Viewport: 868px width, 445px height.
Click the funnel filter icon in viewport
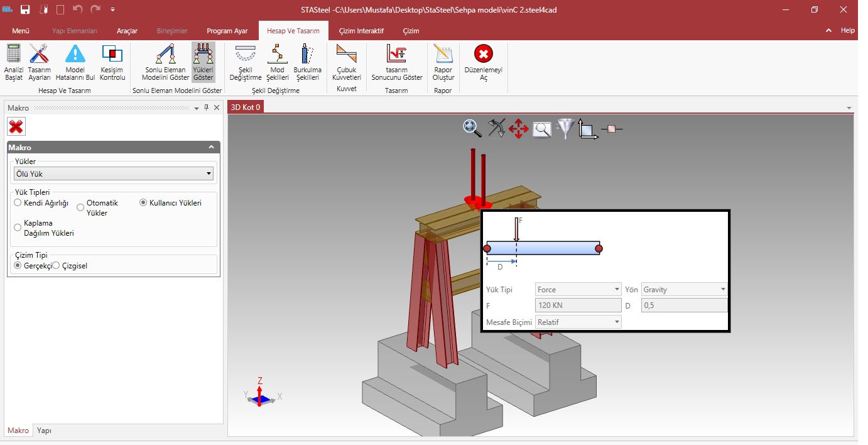click(x=565, y=128)
